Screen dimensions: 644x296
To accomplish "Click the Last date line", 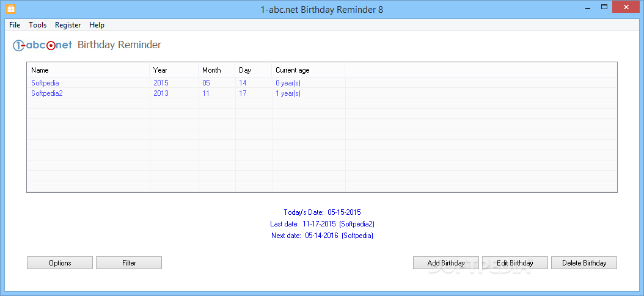I will click(x=322, y=224).
